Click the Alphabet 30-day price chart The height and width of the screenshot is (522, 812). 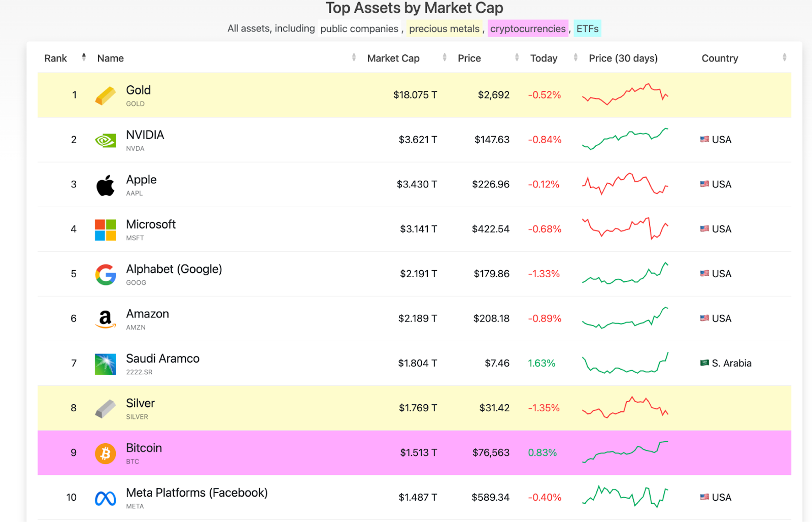(x=625, y=273)
